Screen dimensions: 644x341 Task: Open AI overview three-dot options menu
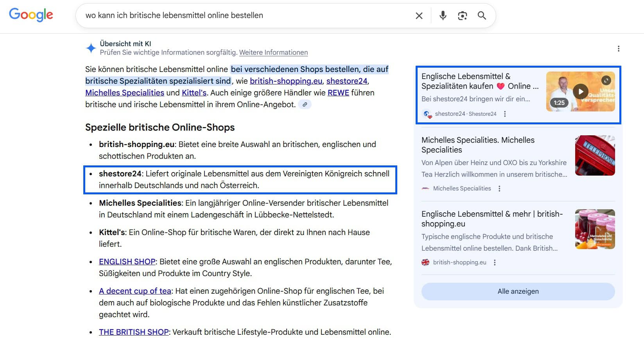tap(618, 48)
